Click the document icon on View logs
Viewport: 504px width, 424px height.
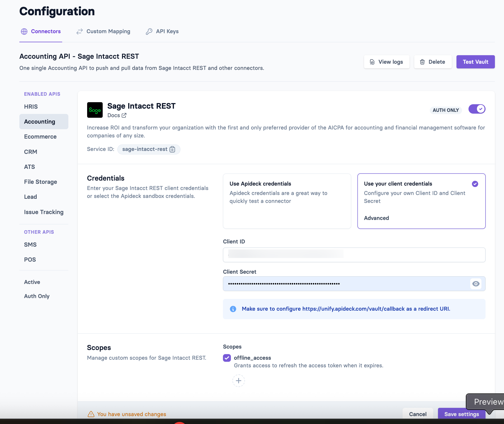[372, 62]
